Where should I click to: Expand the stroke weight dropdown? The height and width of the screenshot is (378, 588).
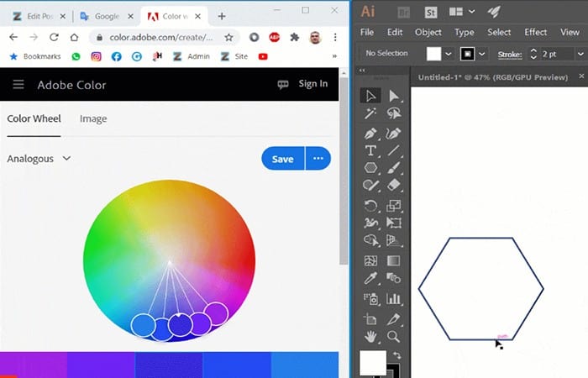click(580, 54)
